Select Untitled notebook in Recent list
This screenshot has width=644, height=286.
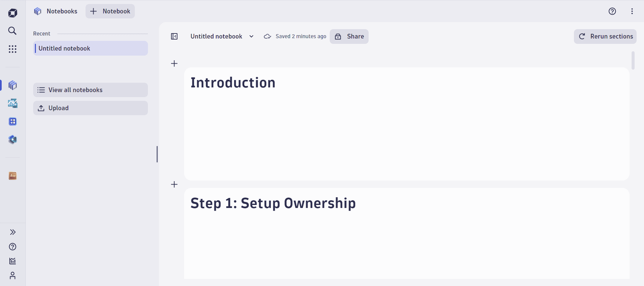91,49
